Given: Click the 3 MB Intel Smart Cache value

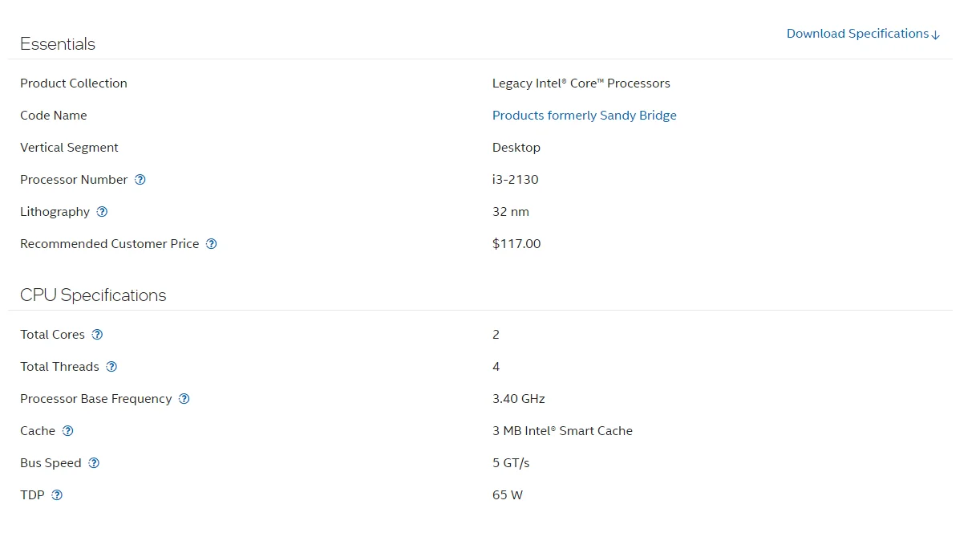Looking at the screenshot, I should 562,431.
